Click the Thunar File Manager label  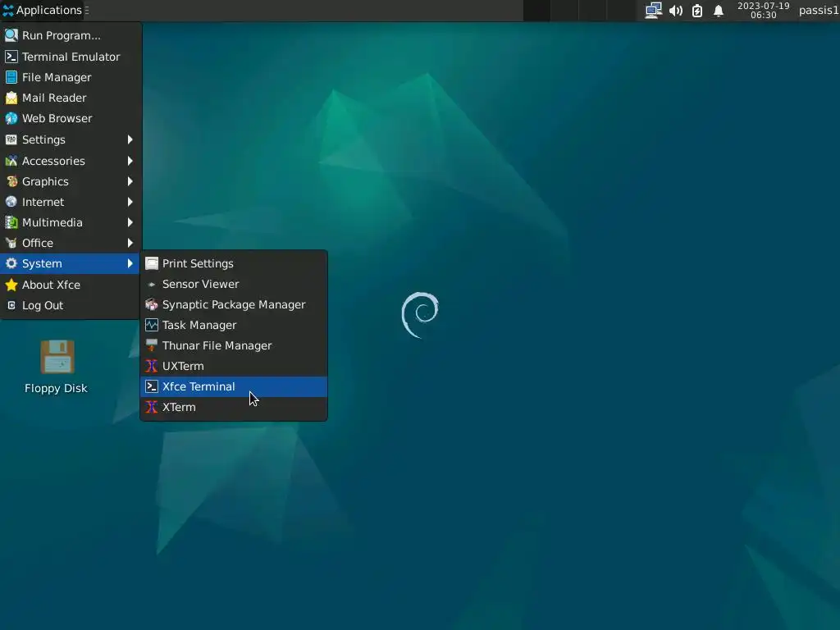tap(217, 345)
